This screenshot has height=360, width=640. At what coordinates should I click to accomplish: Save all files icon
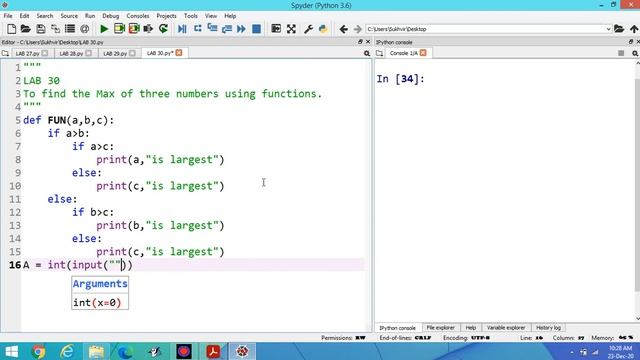(55, 29)
